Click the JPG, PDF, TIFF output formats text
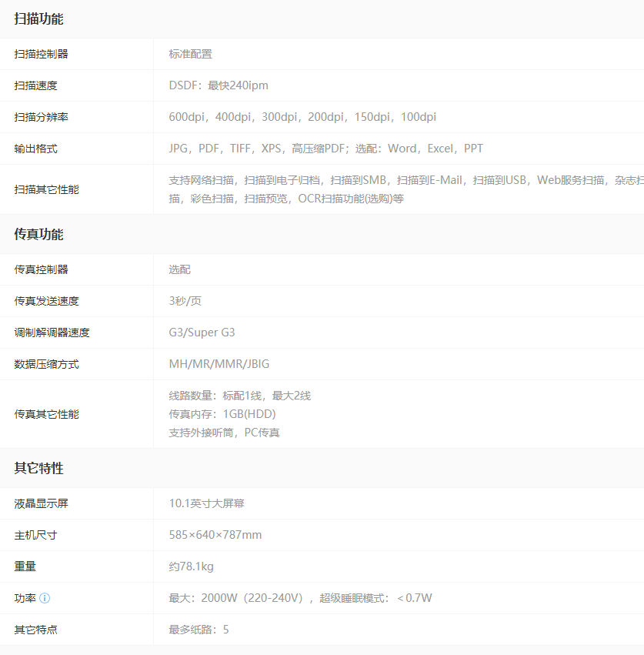Image resolution: width=644 pixels, height=655 pixels. click(x=325, y=149)
